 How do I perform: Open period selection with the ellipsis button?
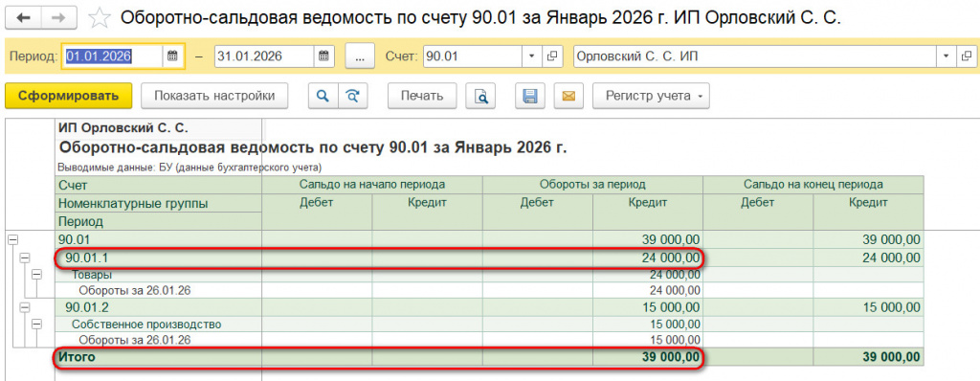[x=360, y=56]
